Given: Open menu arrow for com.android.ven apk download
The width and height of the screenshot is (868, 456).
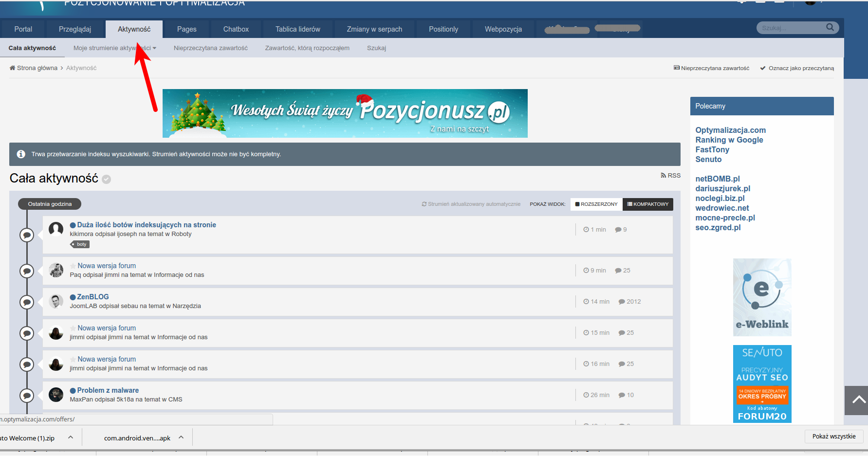Looking at the screenshot, I should pos(181,438).
